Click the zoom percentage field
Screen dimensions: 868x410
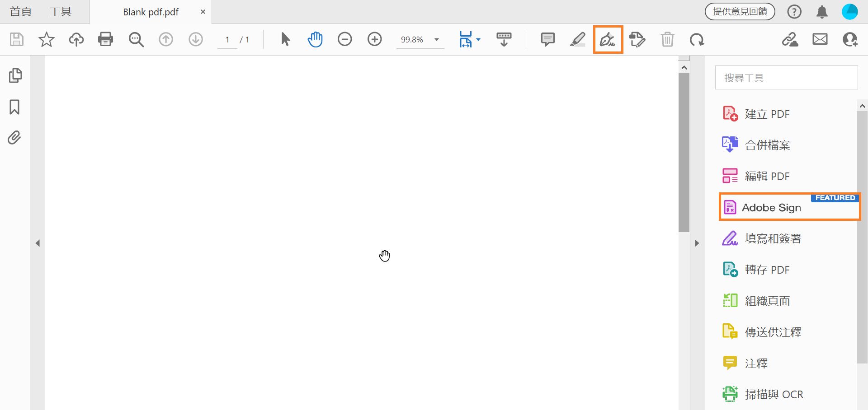click(x=412, y=40)
